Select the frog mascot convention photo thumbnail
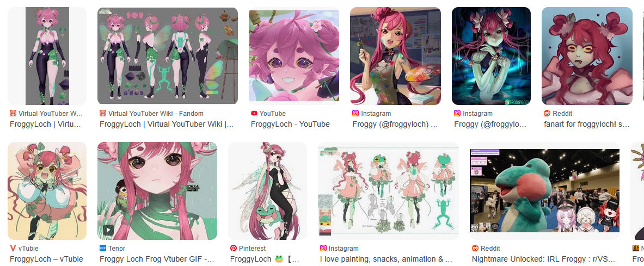The height and width of the screenshot is (266, 644). (544, 191)
